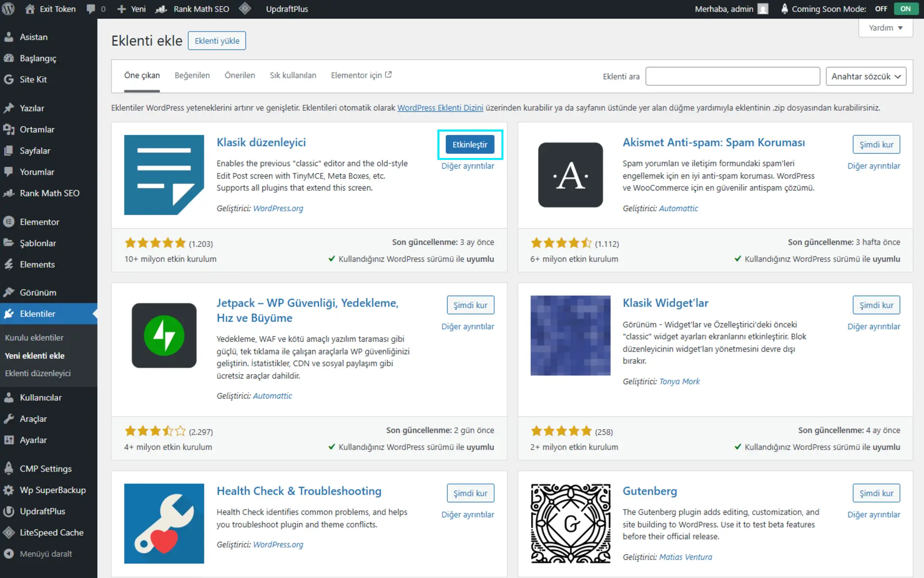Open the Anahtar sözcük search-type dropdown
This screenshot has height=578, width=924.
(866, 76)
